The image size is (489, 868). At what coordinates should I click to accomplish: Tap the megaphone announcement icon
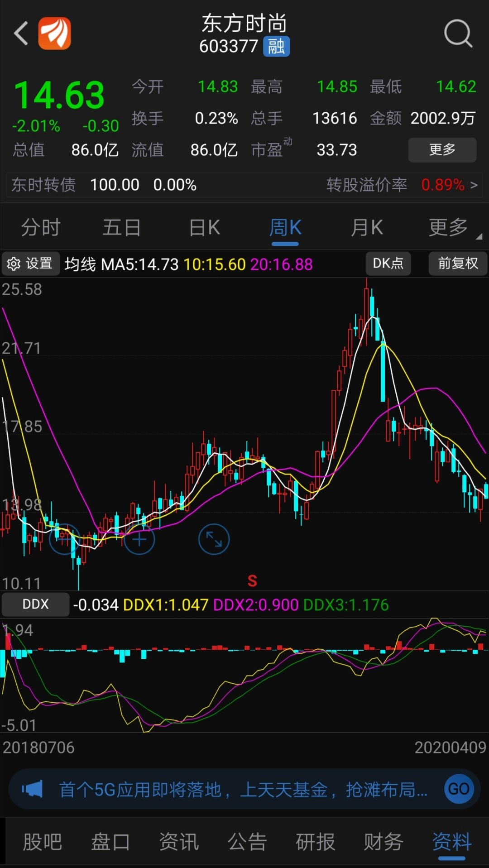click(x=32, y=789)
